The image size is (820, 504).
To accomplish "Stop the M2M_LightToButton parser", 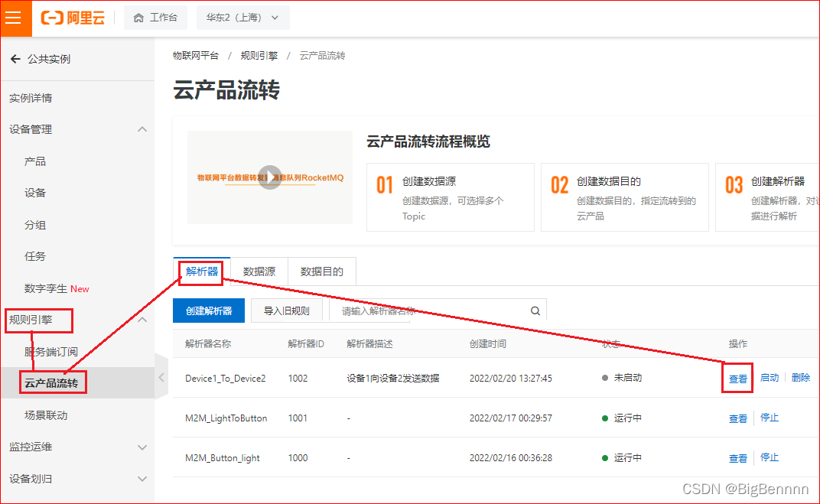I will (770, 418).
